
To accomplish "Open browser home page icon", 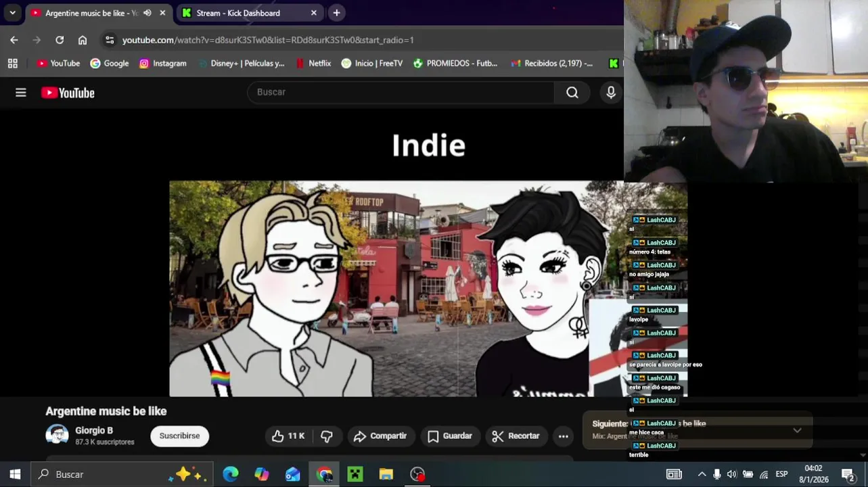I will pyautogui.click(x=83, y=40).
